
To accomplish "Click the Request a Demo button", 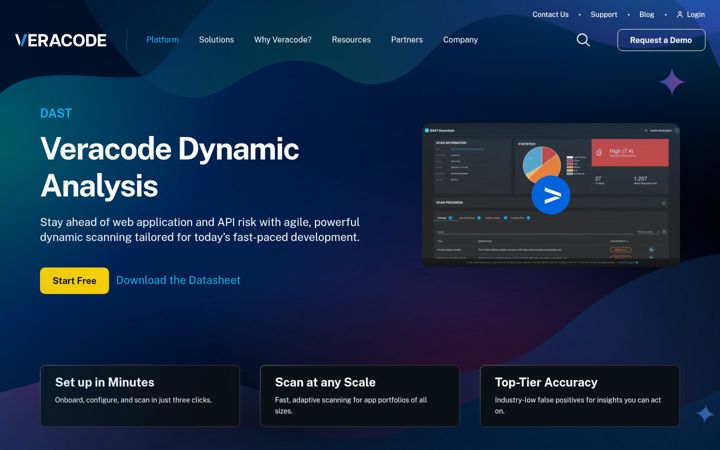I will [x=661, y=40].
